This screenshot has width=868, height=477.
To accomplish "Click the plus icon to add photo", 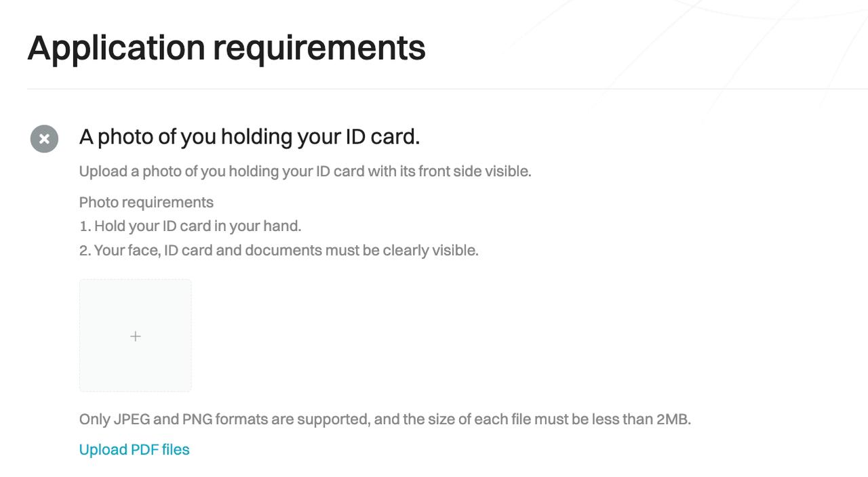I will pos(136,336).
